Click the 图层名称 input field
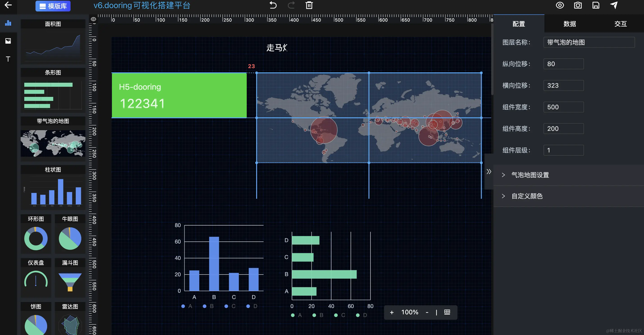This screenshot has height=335, width=644. 589,42
